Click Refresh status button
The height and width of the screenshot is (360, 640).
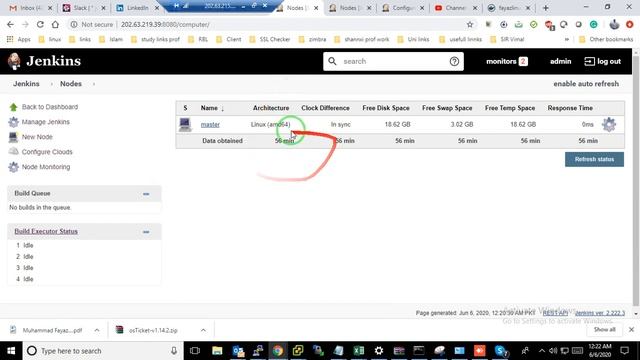click(594, 159)
